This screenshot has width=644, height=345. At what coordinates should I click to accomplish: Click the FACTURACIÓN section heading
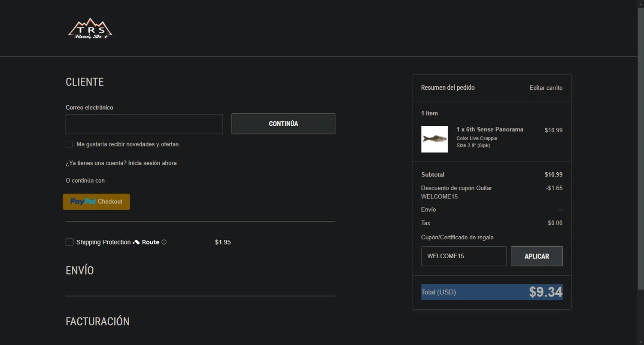click(98, 322)
